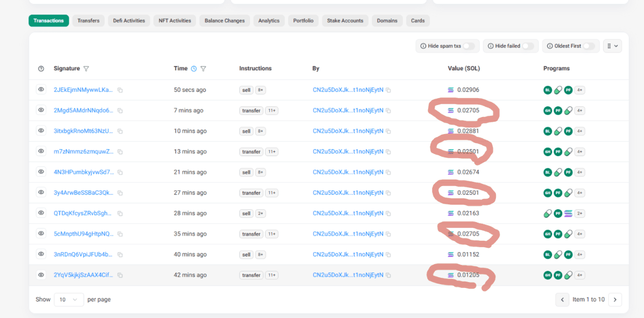The height and width of the screenshot is (318, 644).
Task: Open the rows per page dropdown
Action: click(x=69, y=299)
